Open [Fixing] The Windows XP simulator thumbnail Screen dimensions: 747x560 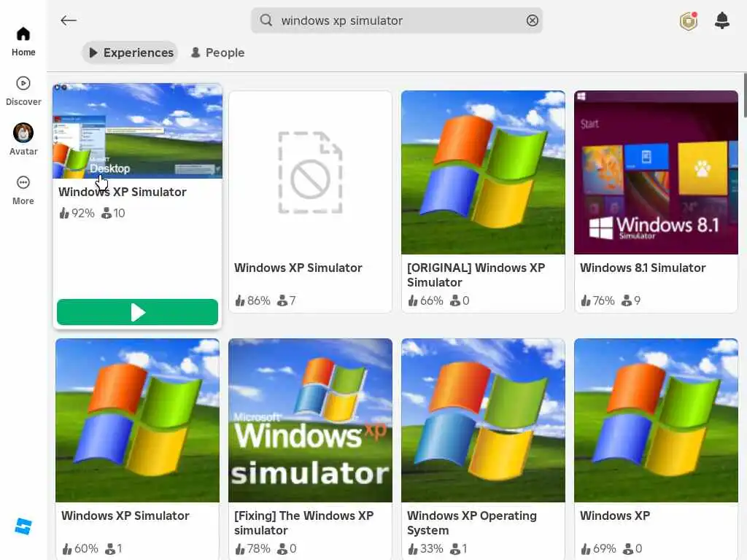310,421
